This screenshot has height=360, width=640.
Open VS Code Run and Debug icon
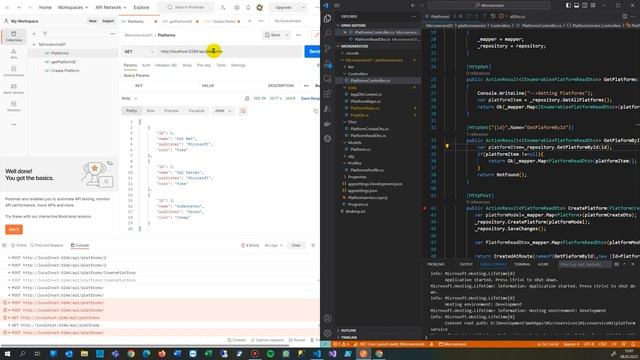tap(327, 63)
